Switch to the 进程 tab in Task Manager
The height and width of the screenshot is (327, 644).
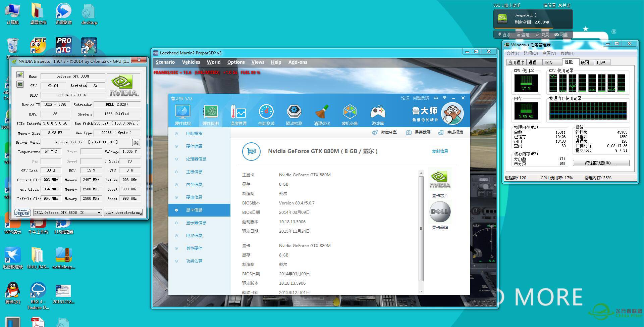532,62
